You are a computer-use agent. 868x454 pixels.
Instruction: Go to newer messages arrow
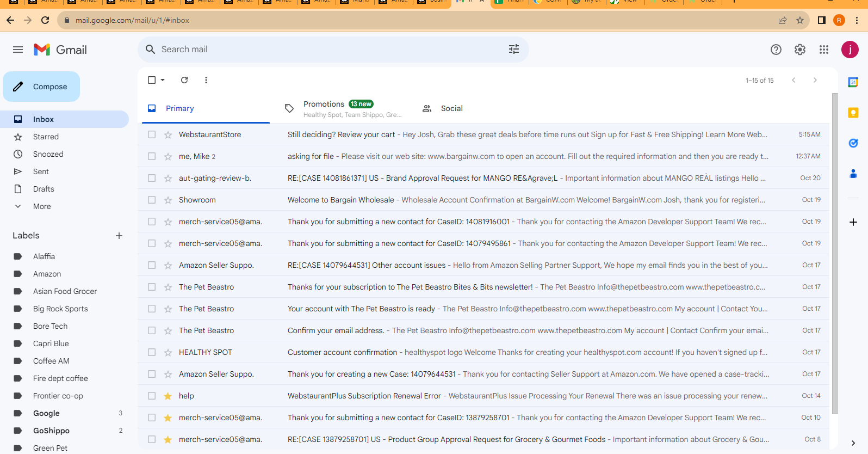click(x=794, y=80)
